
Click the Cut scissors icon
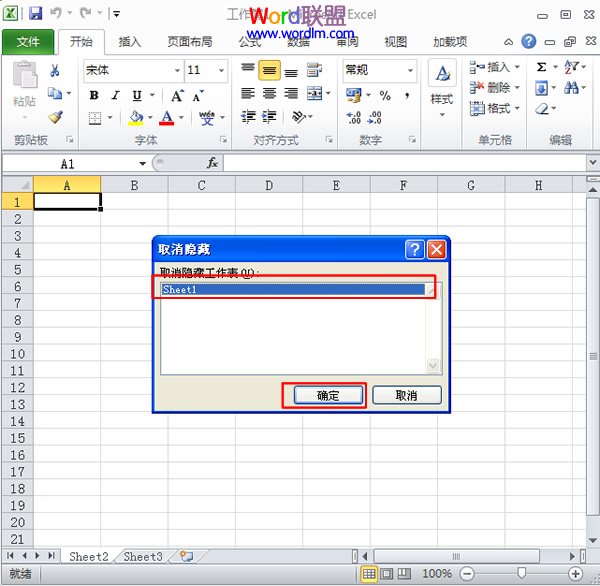click(55, 70)
